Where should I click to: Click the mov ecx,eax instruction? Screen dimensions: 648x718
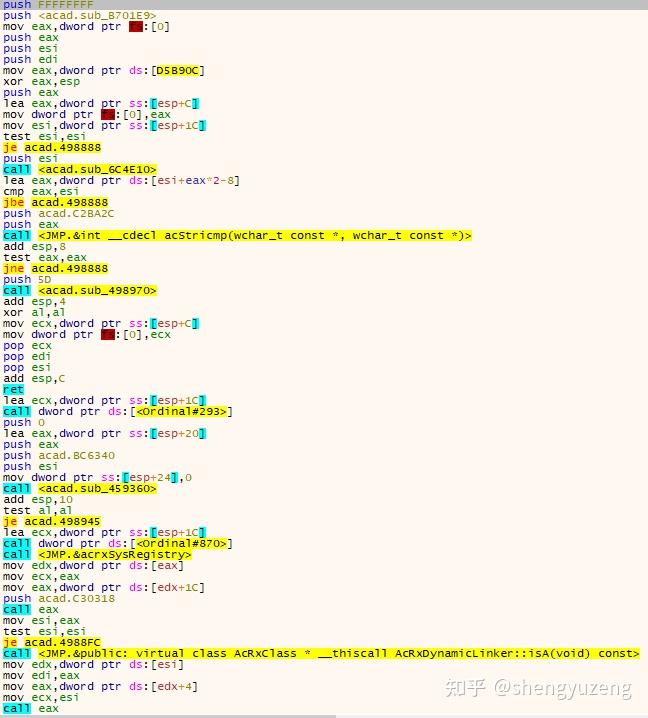tap(41, 576)
